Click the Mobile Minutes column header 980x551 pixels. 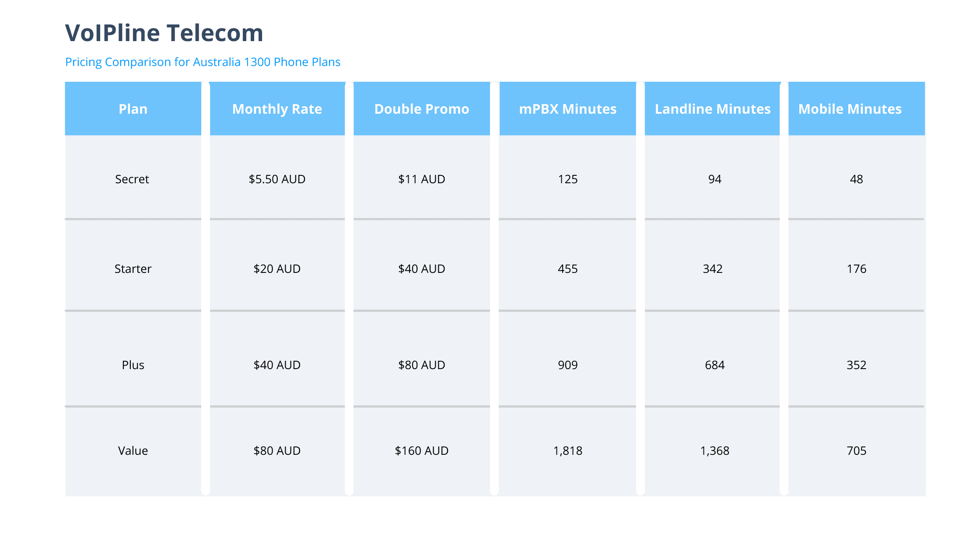click(850, 109)
